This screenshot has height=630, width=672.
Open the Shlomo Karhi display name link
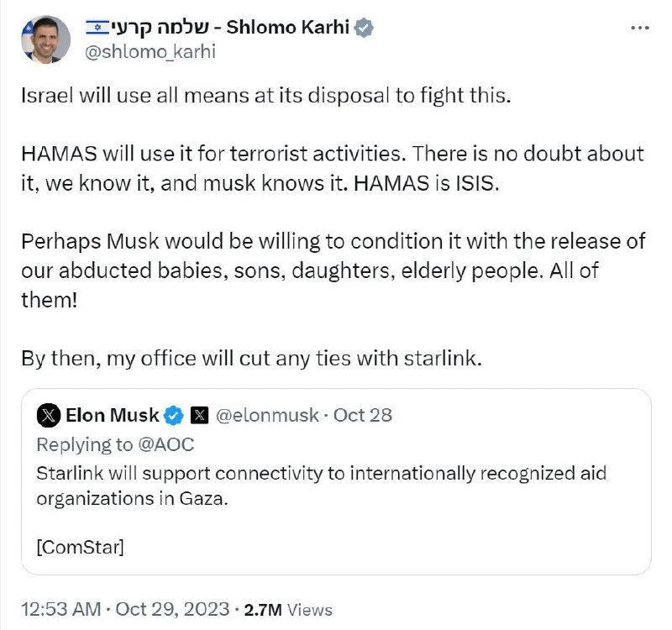[286, 28]
